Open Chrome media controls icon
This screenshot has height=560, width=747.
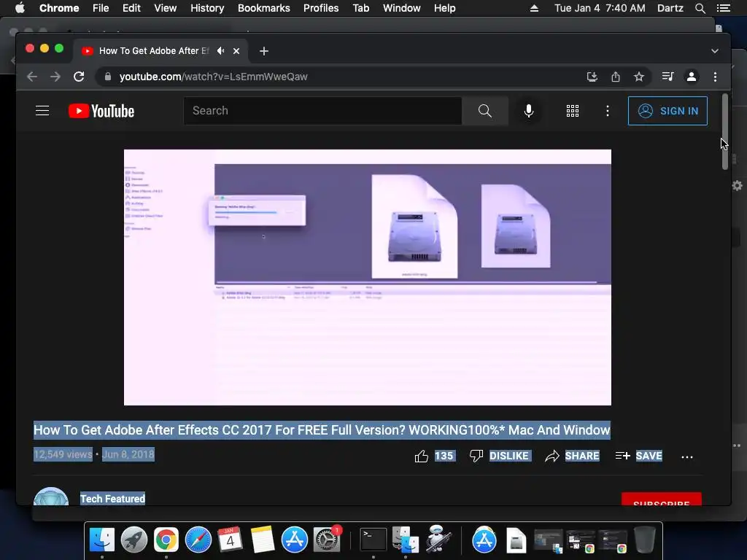coord(668,77)
